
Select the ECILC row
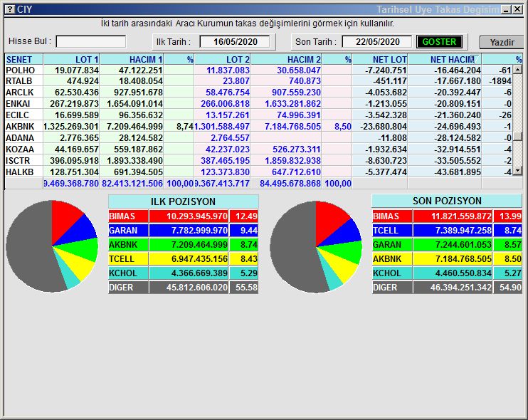(x=258, y=115)
